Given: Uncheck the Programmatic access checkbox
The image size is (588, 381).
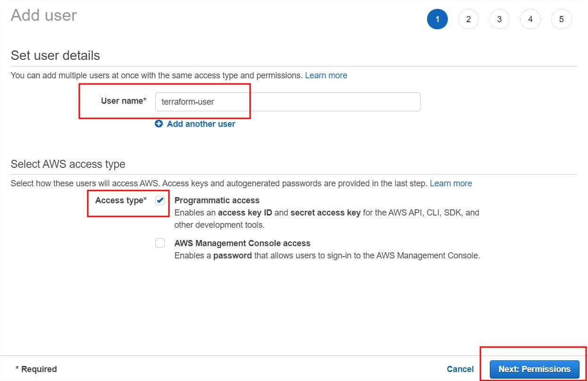Looking at the screenshot, I should (x=160, y=200).
